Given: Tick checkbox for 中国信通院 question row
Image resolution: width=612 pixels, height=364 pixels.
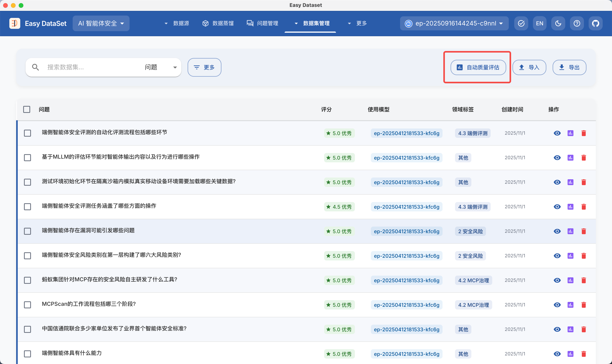Looking at the screenshot, I should 27,329.
